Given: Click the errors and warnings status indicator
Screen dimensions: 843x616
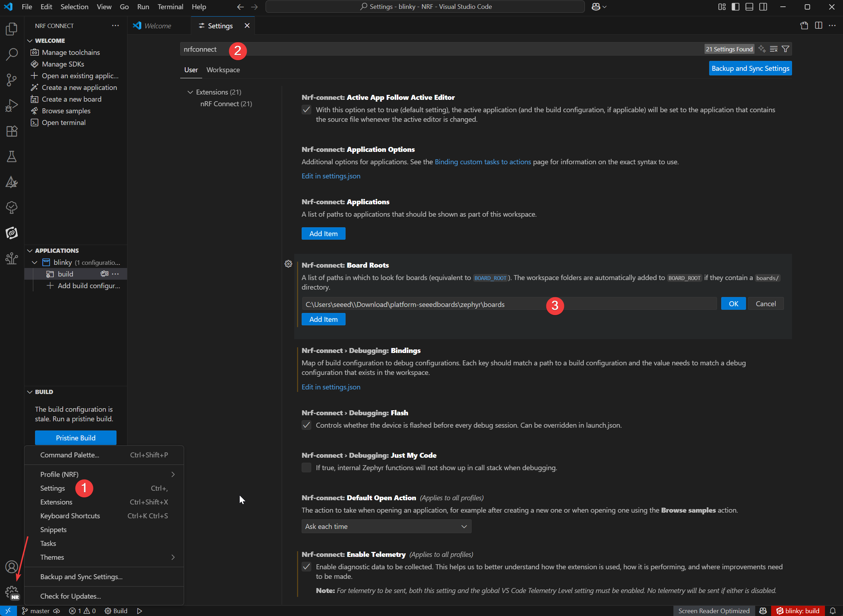Looking at the screenshot, I should tap(82, 611).
